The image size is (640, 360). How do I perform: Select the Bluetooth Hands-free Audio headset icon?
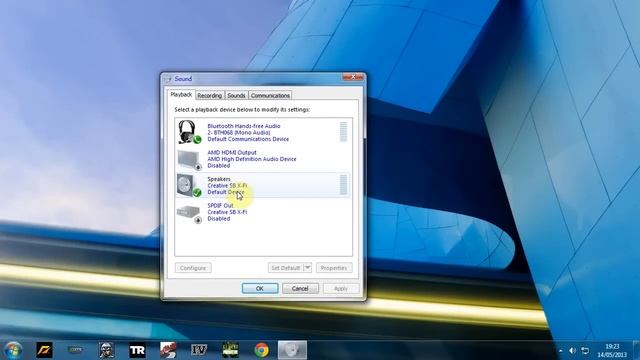[189, 132]
